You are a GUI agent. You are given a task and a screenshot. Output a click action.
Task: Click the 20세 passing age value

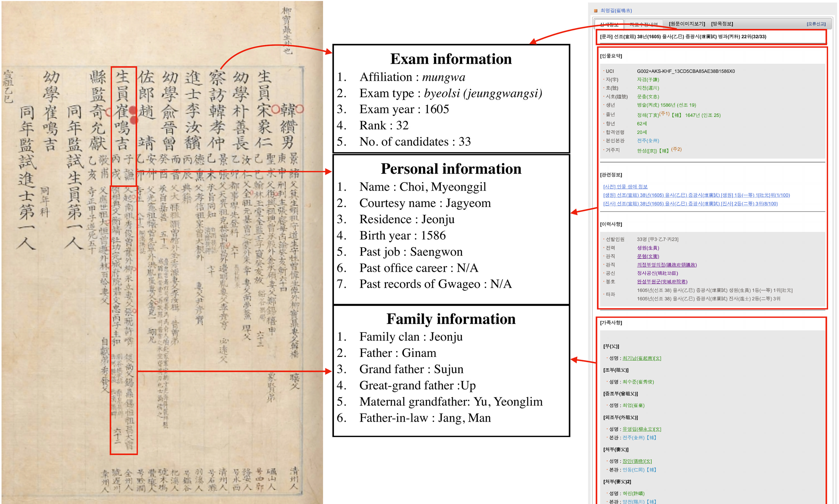pos(641,132)
